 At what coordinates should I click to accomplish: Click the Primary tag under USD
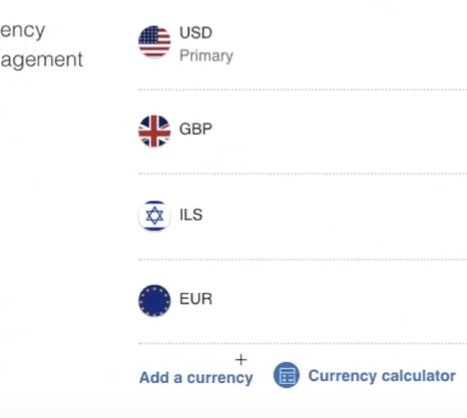tap(206, 56)
